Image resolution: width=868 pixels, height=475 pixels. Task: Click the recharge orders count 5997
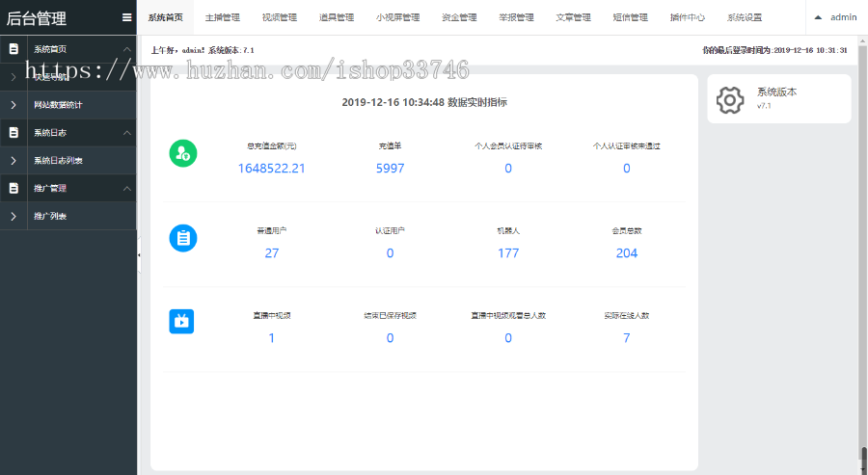tap(391, 169)
